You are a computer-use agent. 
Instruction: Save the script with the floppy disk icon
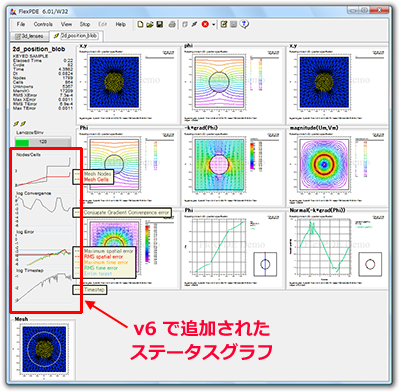[x=160, y=24]
